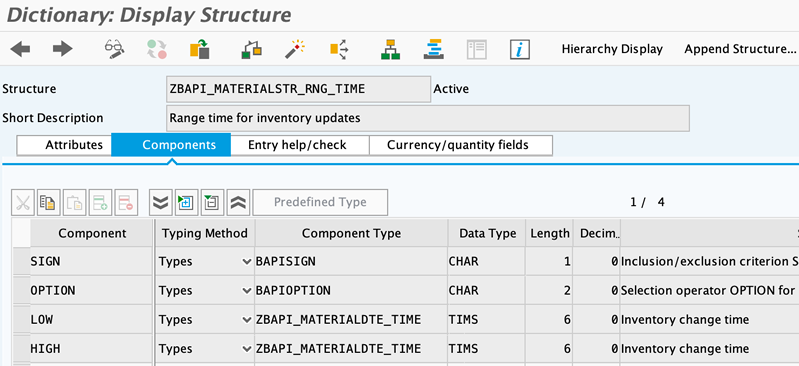Activate structure with magic wand icon
This screenshot has height=366, width=799.
pyautogui.click(x=295, y=49)
